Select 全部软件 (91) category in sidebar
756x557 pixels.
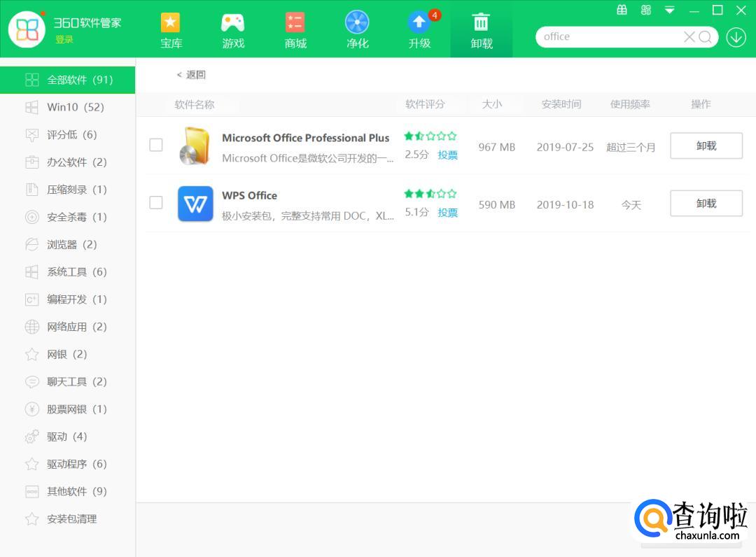(68, 80)
